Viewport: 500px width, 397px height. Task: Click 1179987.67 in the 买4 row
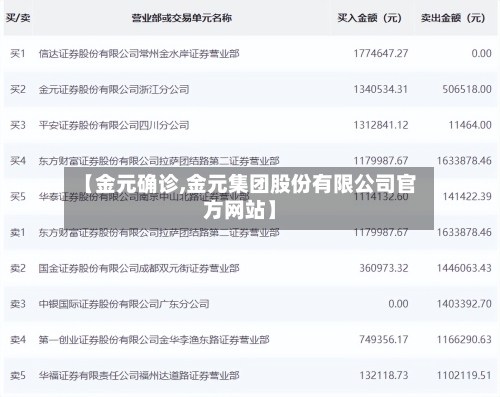pyautogui.click(x=381, y=161)
